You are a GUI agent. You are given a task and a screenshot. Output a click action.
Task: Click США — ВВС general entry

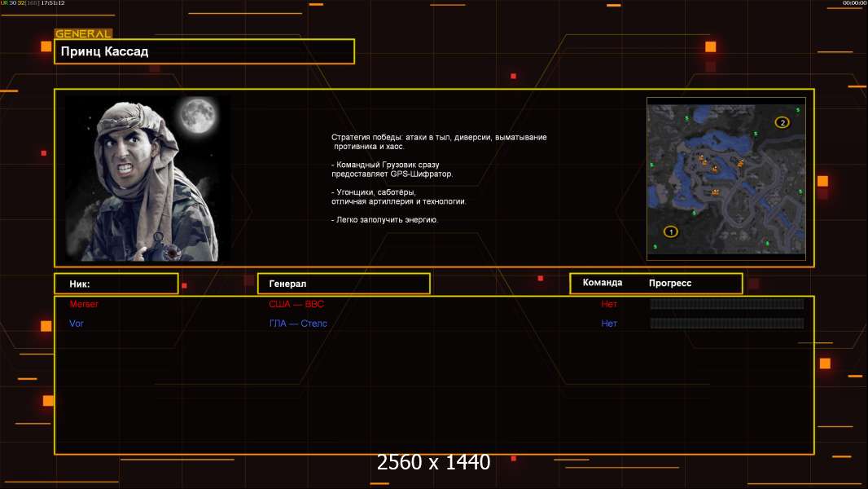pyautogui.click(x=296, y=304)
